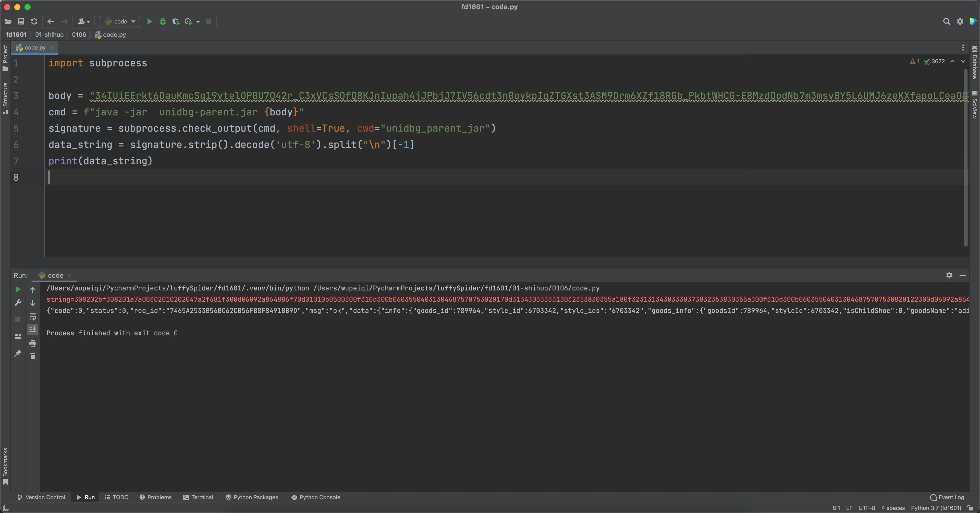This screenshot has width=980, height=513.
Task: Click the Stop square in the Run panel
Action: [18, 319]
